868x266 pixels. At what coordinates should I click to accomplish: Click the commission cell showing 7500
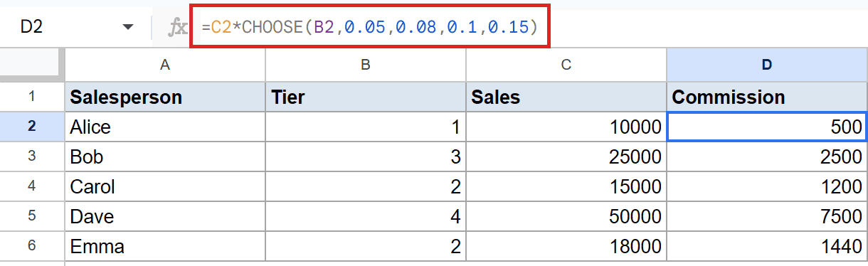point(767,217)
